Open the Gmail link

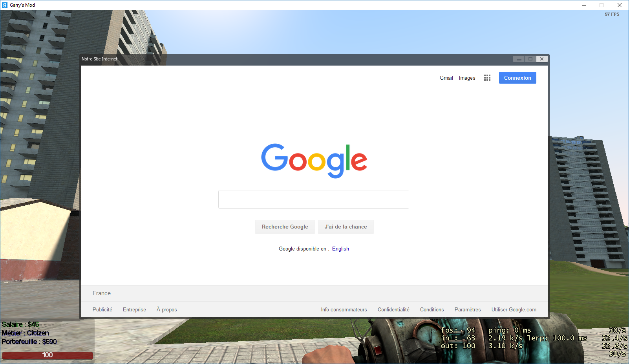(x=446, y=78)
